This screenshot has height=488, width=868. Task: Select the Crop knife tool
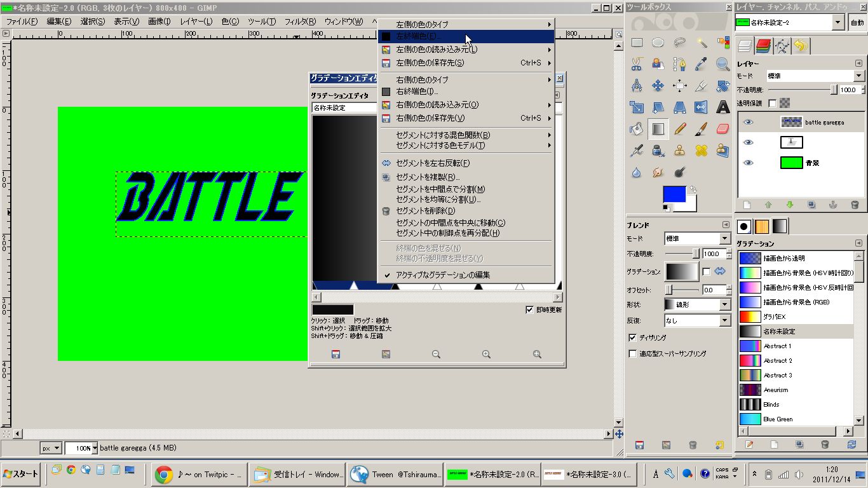702,86
